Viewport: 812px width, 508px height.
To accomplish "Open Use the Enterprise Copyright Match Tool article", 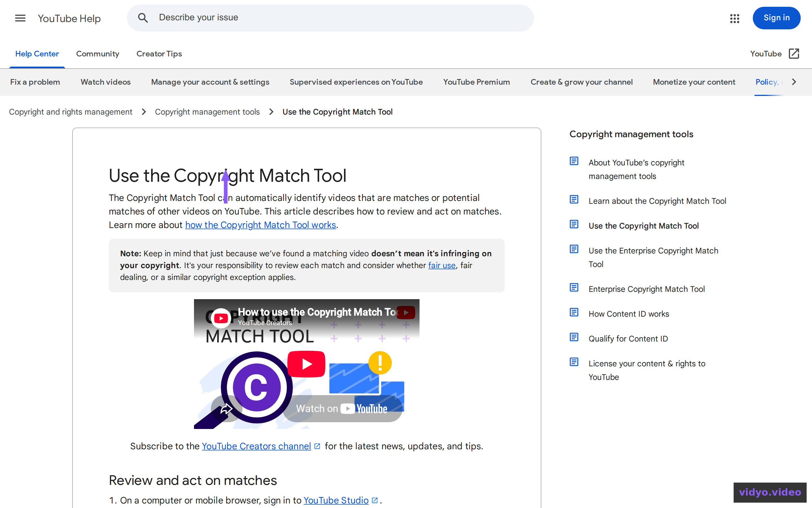I will (x=653, y=257).
